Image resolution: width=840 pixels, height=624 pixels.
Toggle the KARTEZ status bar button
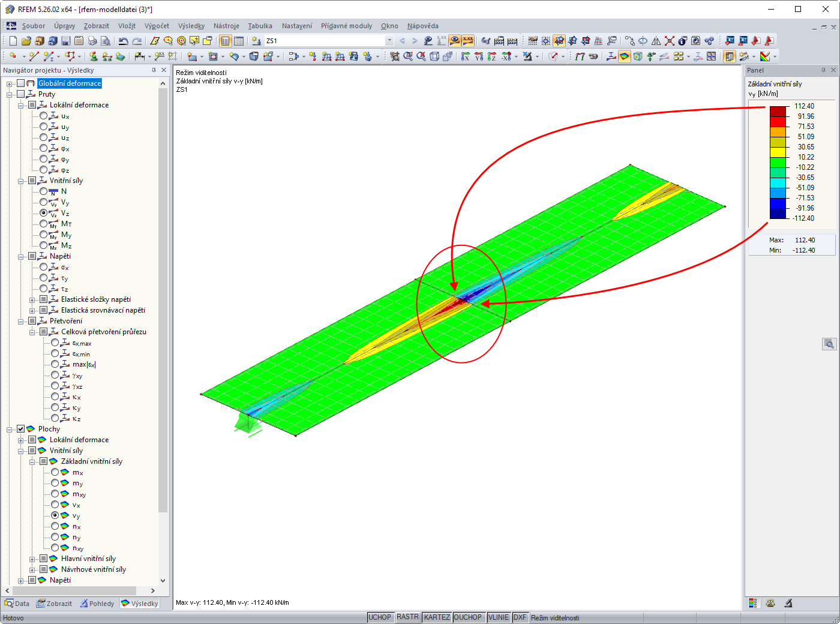[437, 617]
